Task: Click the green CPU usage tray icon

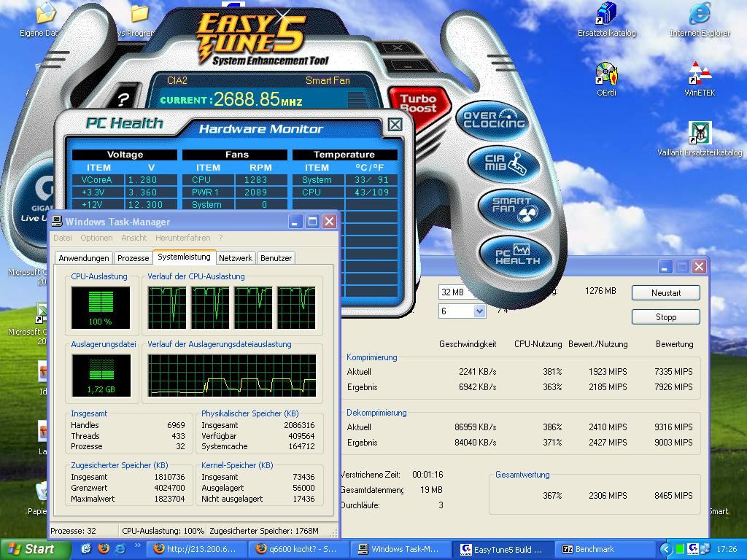Action: click(x=680, y=549)
